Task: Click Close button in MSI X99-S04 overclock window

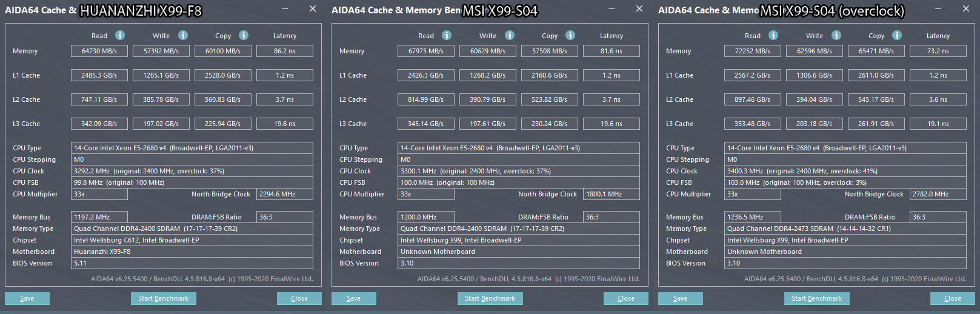Action: click(953, 298)
